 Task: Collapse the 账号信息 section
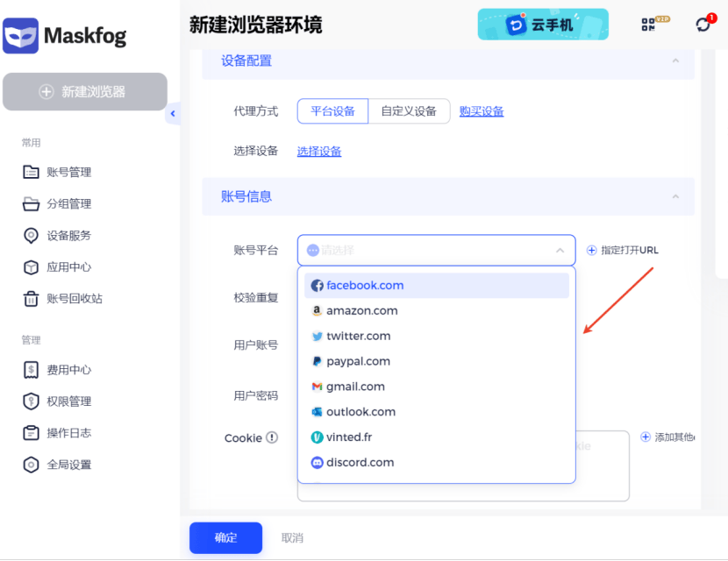(x=675, y=198)
